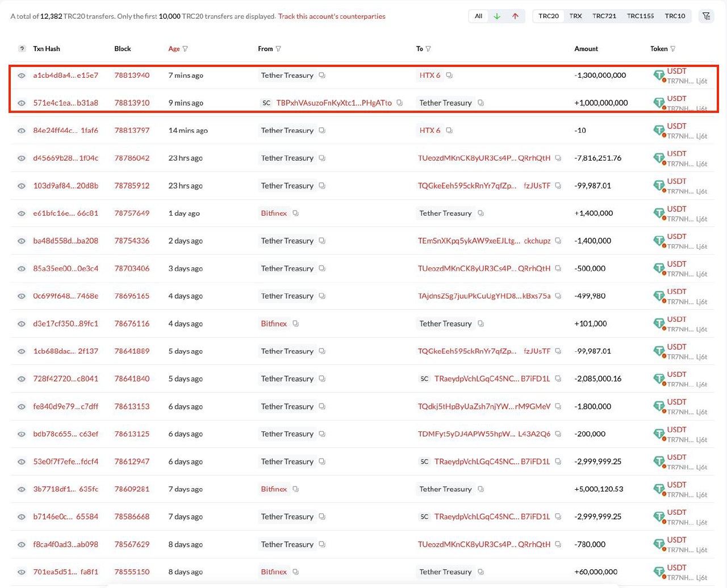Open the Token column filter

(x=673, y=49)
